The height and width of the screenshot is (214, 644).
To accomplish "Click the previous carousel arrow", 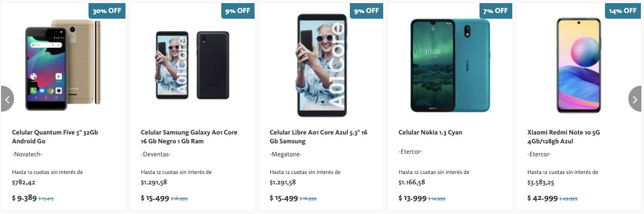I will click(x=7, y=99).
